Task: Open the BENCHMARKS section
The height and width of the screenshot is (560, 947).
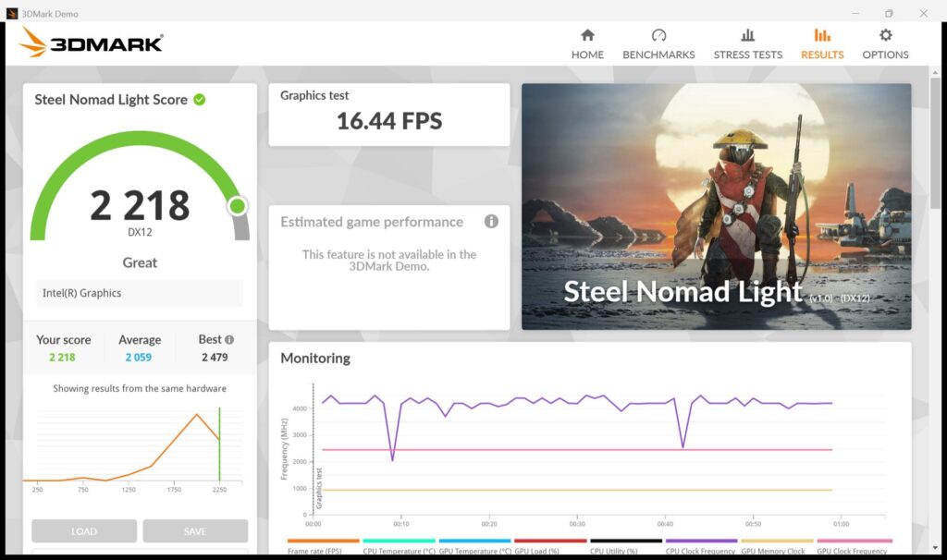Action: (x=658, y=44)
